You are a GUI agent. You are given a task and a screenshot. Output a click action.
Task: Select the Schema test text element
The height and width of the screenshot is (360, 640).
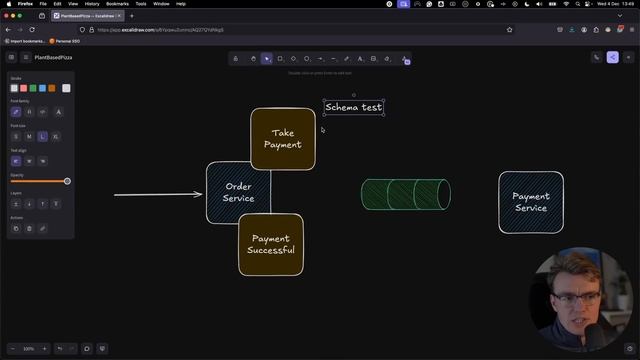tap(354, 107)
